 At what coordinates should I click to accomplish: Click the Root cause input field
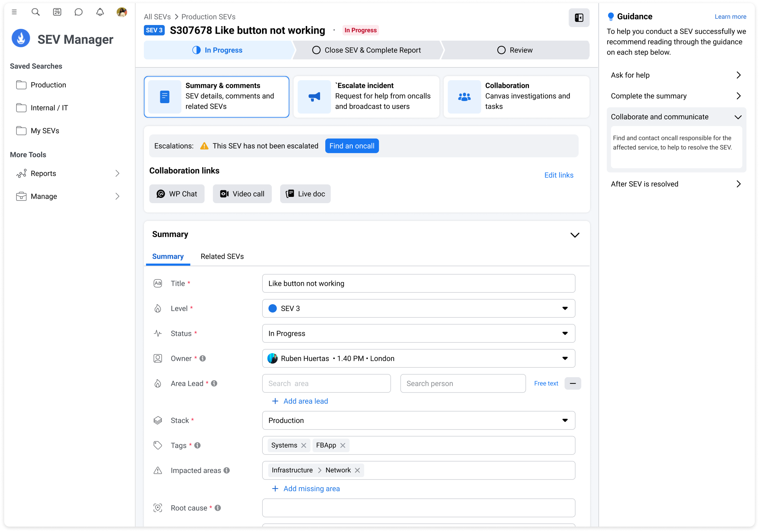[x=418, y=508]
